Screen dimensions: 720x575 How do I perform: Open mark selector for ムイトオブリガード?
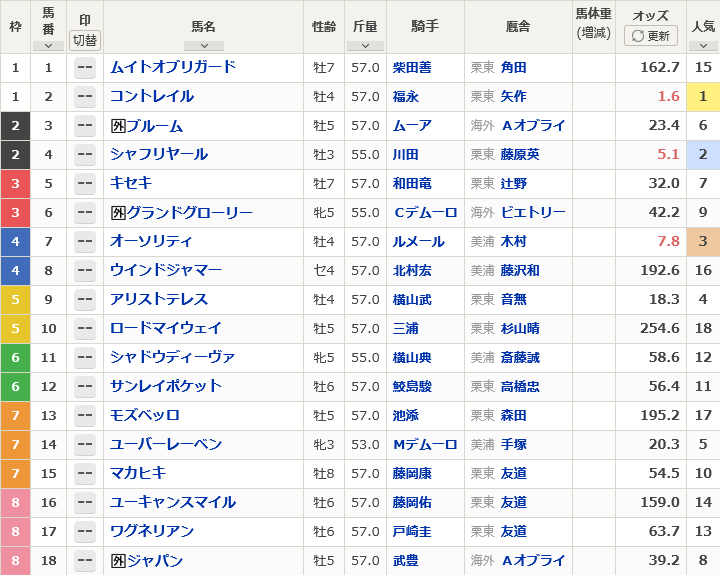click(85, 68)
